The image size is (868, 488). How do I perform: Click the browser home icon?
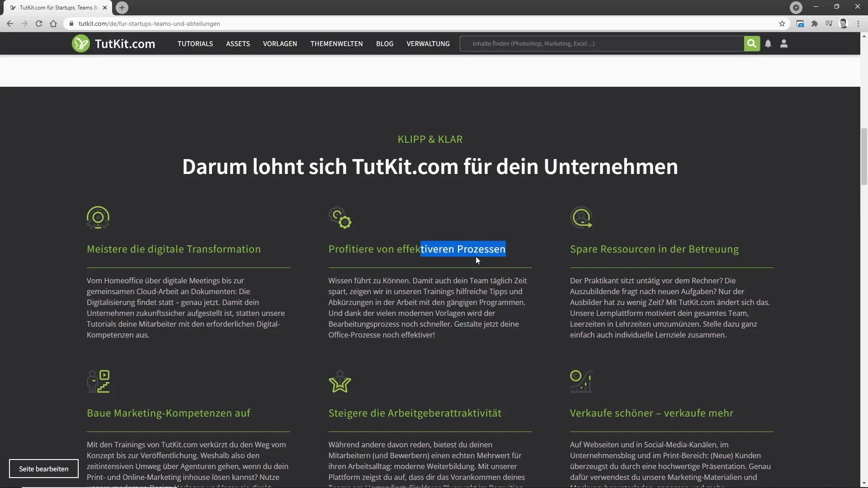53,23
